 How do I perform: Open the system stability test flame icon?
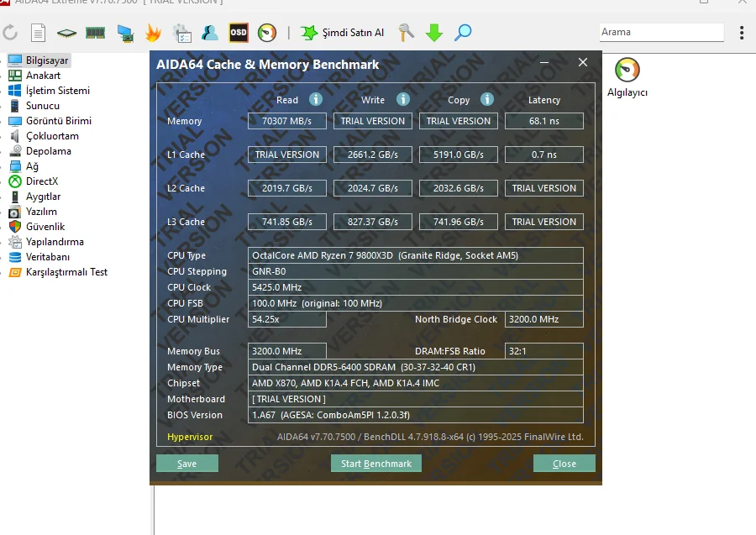(x=153, y=33)
